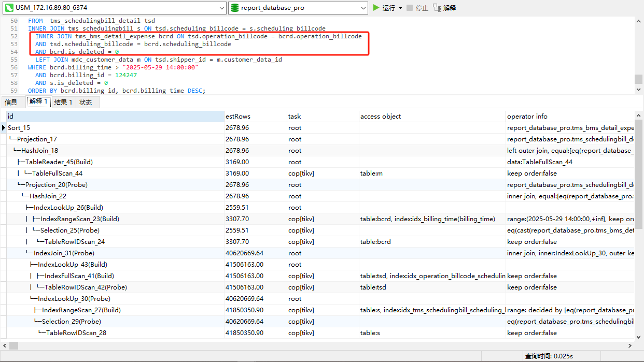Click the Explain (解释) toolbar icon
This screenshot has height=362, width=644.
[437, 8]
